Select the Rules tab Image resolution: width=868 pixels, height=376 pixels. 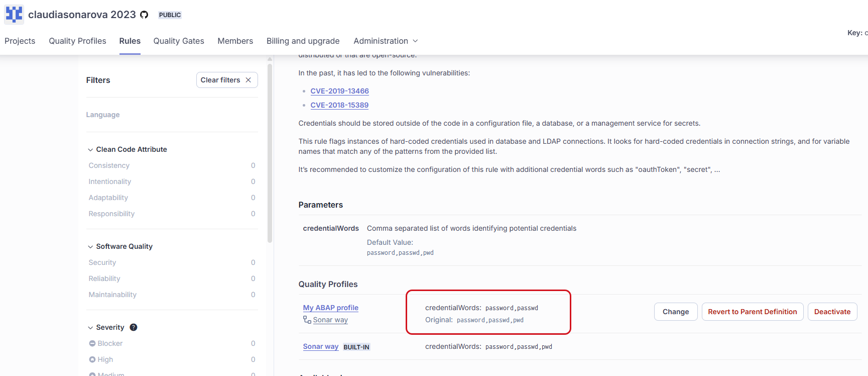pyautogui.click(x=130, y=41)
